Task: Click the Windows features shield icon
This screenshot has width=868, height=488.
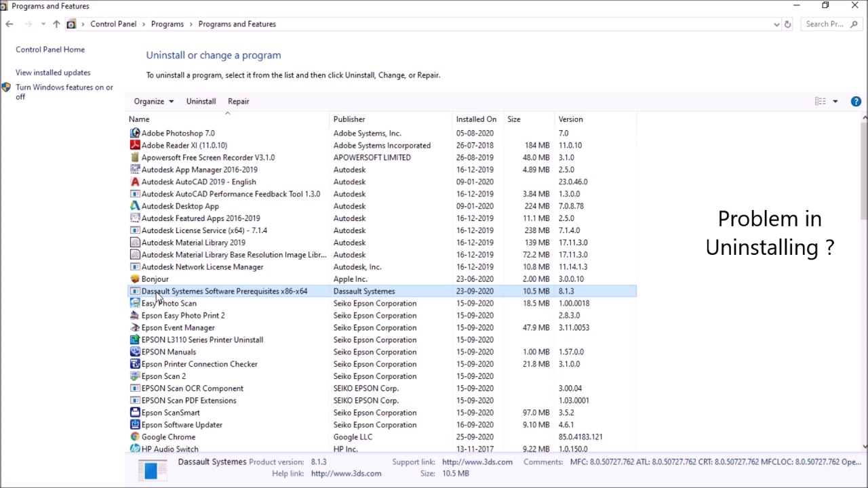Action: 6,87
